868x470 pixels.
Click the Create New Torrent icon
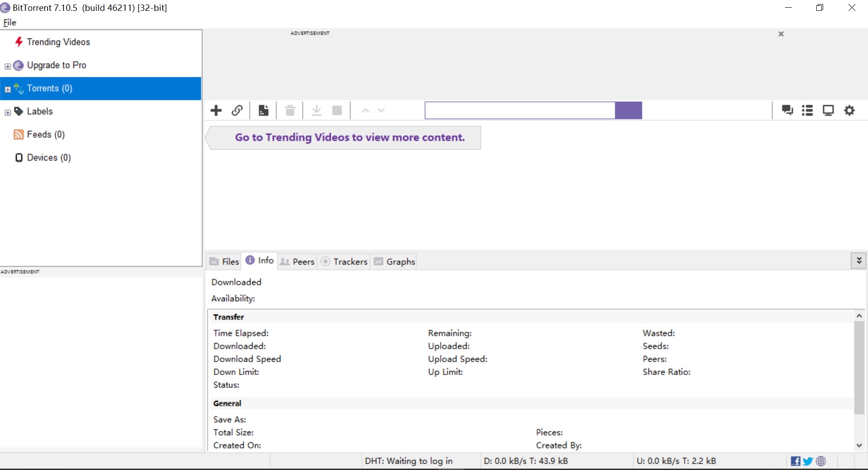point(264,110)
